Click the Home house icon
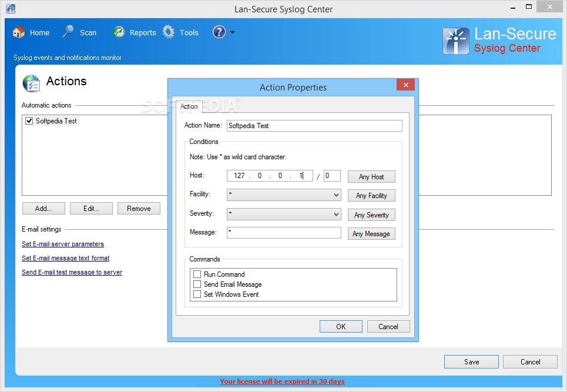This screenshot has height=392, width=567. click(19, 32)
